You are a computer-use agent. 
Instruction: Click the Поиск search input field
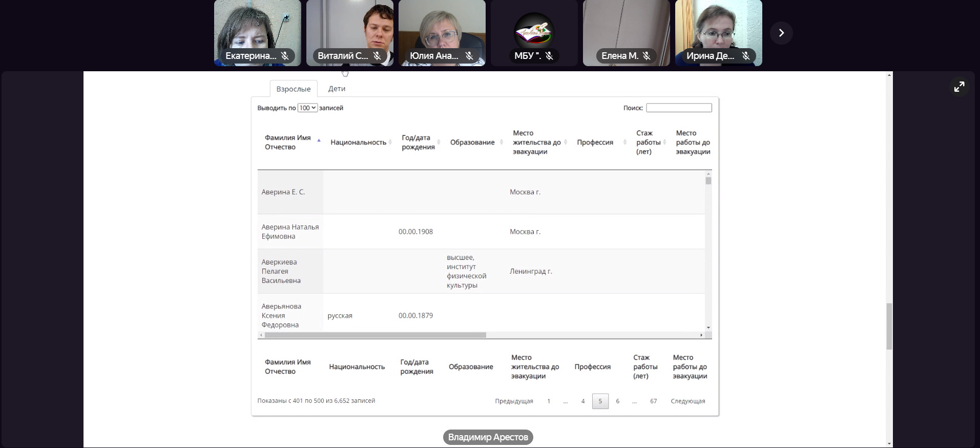679,108
